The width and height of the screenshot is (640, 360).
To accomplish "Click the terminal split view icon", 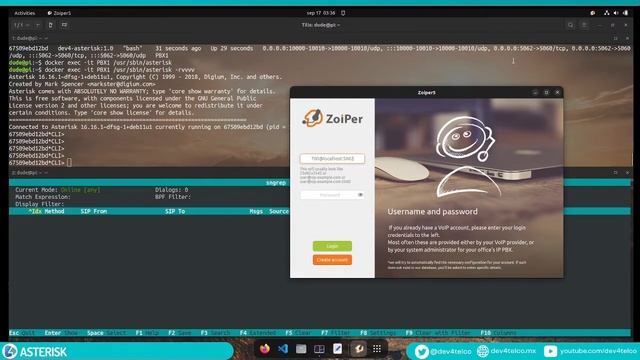I will click(64, 25).
